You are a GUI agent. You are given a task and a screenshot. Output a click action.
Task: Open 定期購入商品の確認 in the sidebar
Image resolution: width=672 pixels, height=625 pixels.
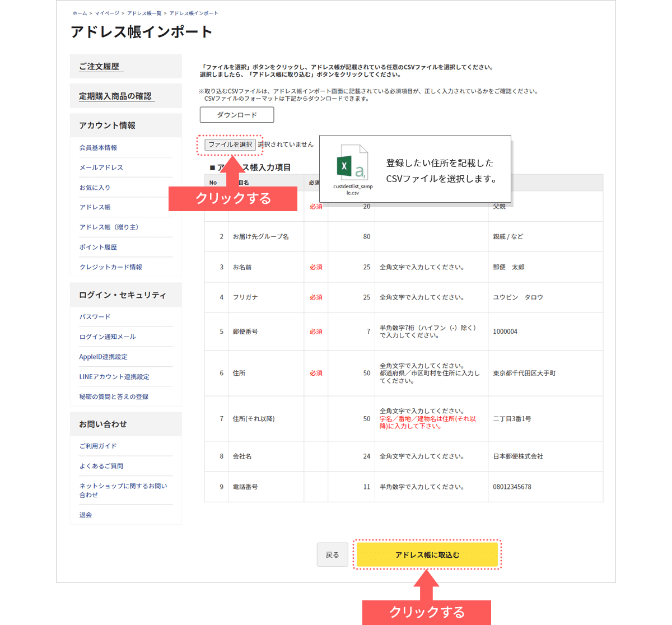[x=115, y=96]
